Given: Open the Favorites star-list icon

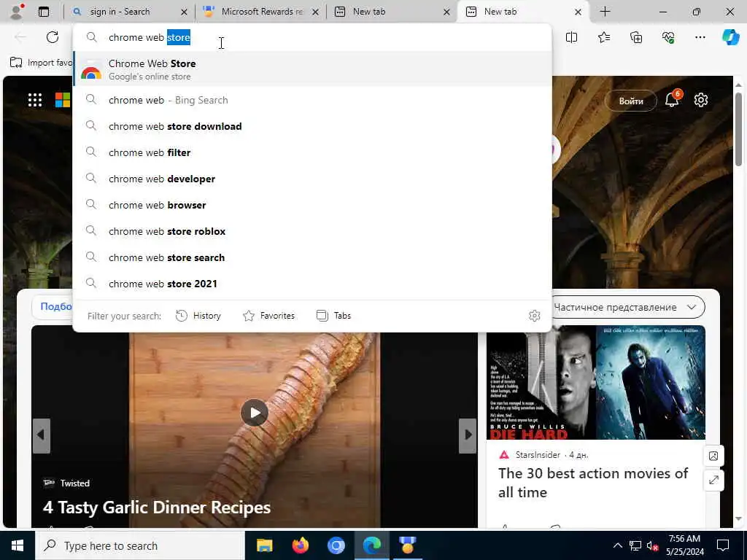Looking at the screenshot, I should click(603, 37).
